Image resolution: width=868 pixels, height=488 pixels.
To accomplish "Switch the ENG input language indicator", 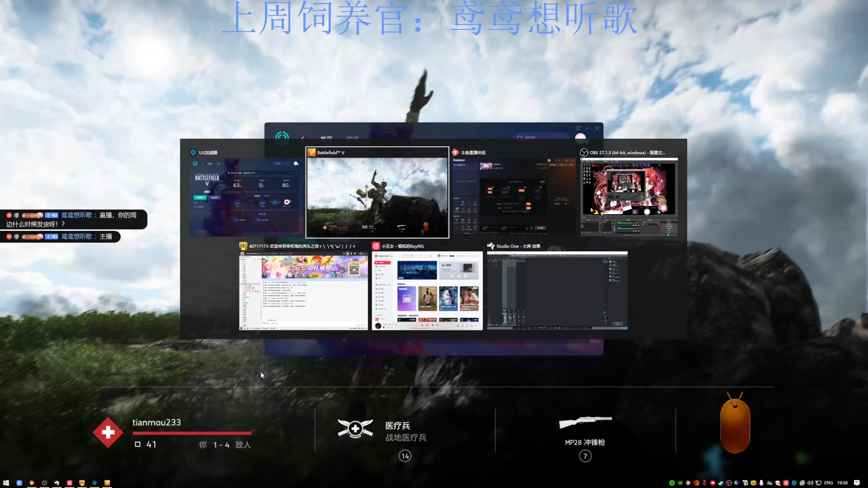I will point(829,483).
